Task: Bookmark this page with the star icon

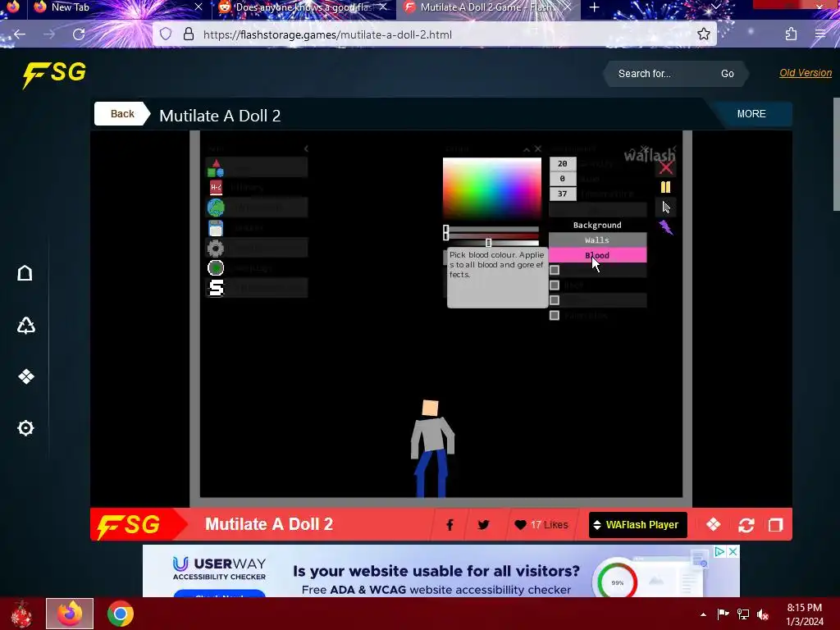Action: [703, 34]
